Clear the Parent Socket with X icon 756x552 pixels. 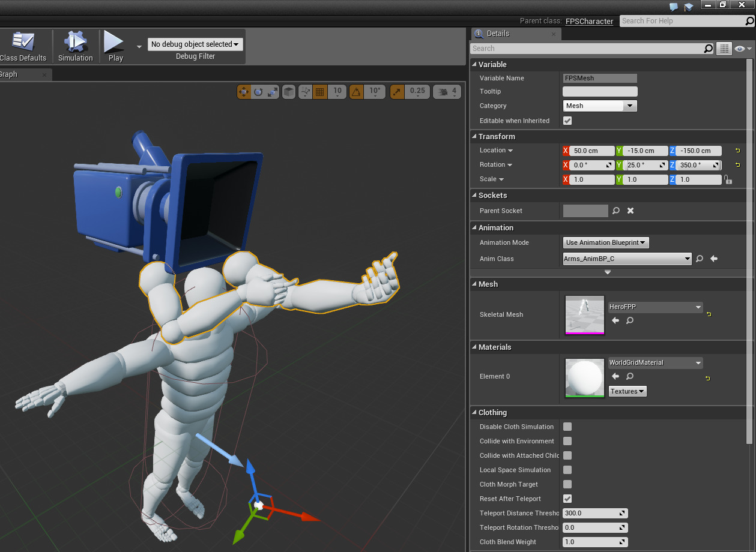point(631,211)
